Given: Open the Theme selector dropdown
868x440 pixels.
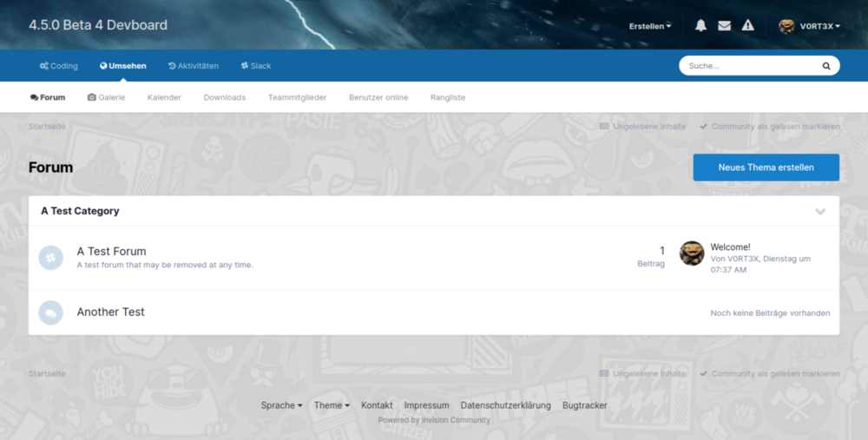Looking at the screenshot, I should click(332, 405).
